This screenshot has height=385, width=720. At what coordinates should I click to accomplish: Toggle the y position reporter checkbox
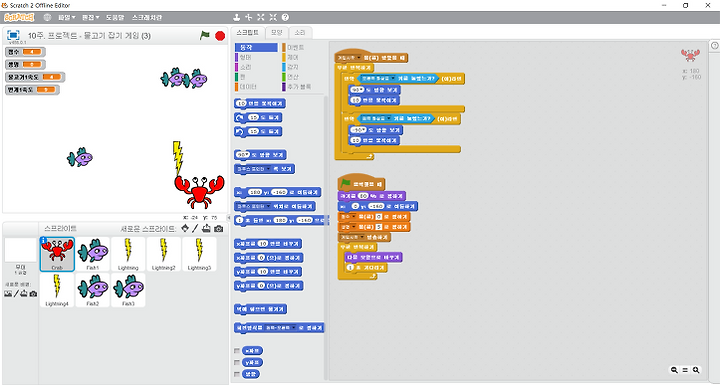[237, 362]
